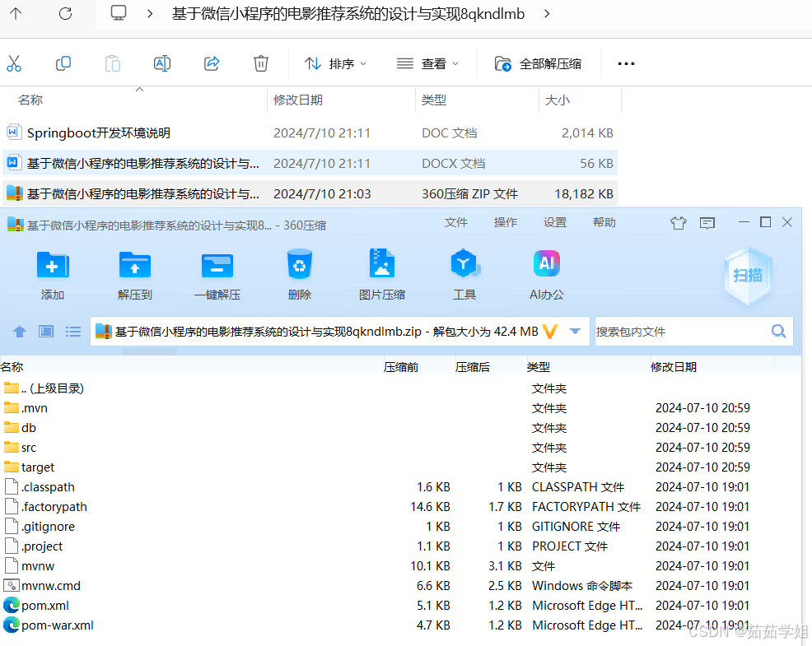The width and height of the screenshot is (812, 646).
Task: Select the 56 KB DOCX document row
Action: [x=310, y=164]
